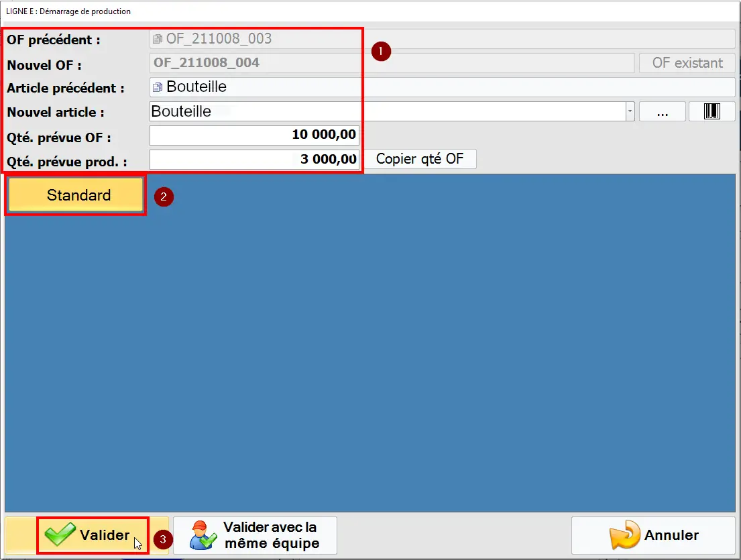The height and width of the screenshot is (560, 741).
Task: Click the Nouvel OF field OF_211008_004
Action: 392,63
